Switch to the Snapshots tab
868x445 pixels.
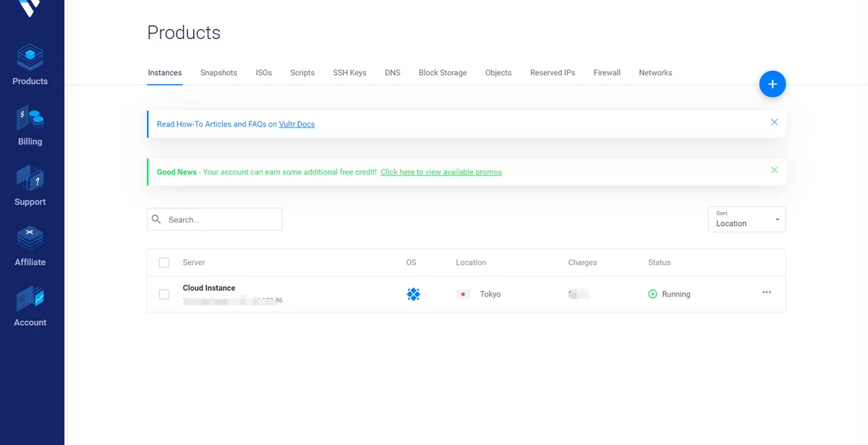218,73
